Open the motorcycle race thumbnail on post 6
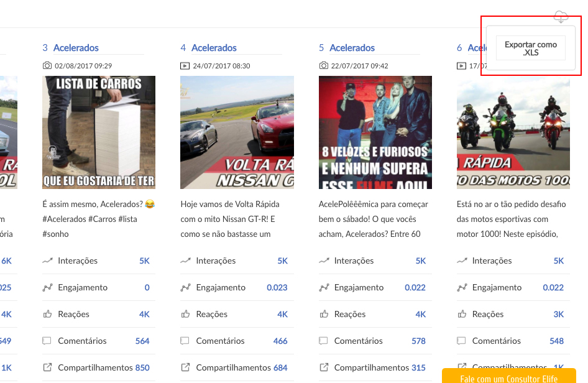This screenshot has width=588, height=383. pos(513,132)
